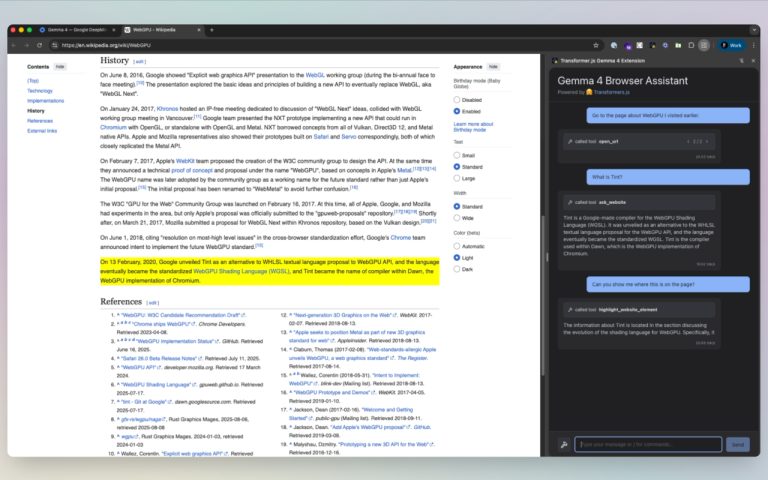This screenshot has width=768, height=480.
Task: Open site information icon in address bar
Action: coord(54,45)
